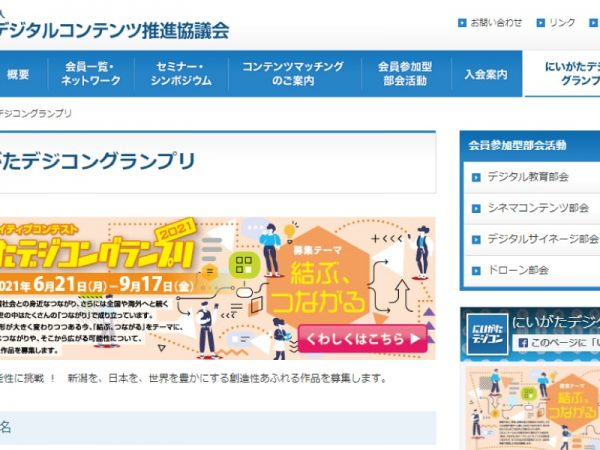
Task: Click the お問い合わせ link at top
Action: [496, 23]
